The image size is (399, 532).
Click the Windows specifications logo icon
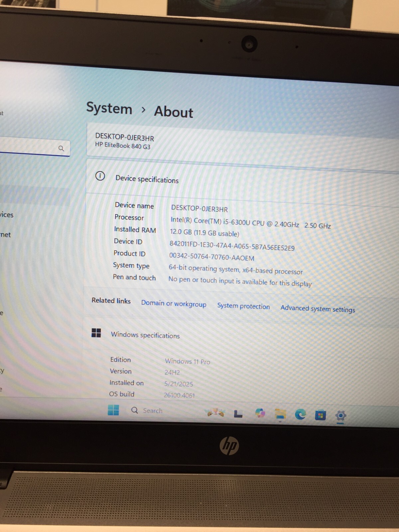pyautogui.click(x=96, y=333)
